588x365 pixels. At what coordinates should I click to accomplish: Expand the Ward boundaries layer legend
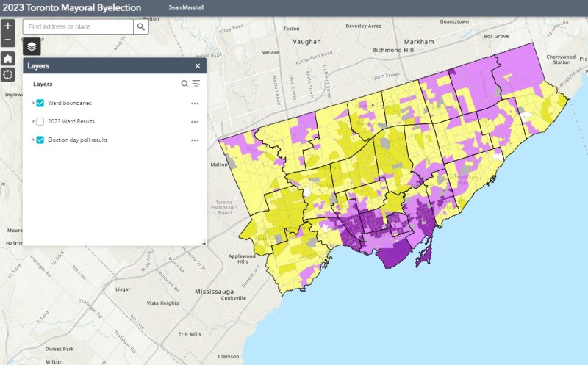pos(32,103)
